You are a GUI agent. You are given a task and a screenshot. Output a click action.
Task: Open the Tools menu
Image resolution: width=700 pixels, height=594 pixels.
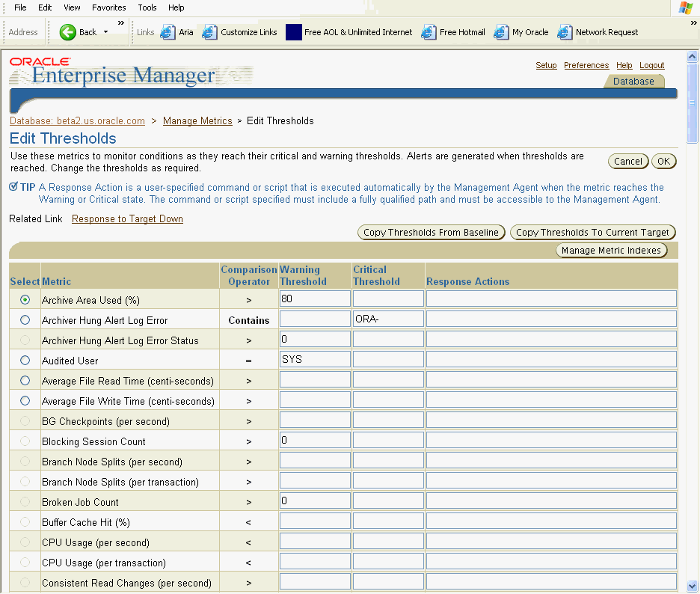147,7
